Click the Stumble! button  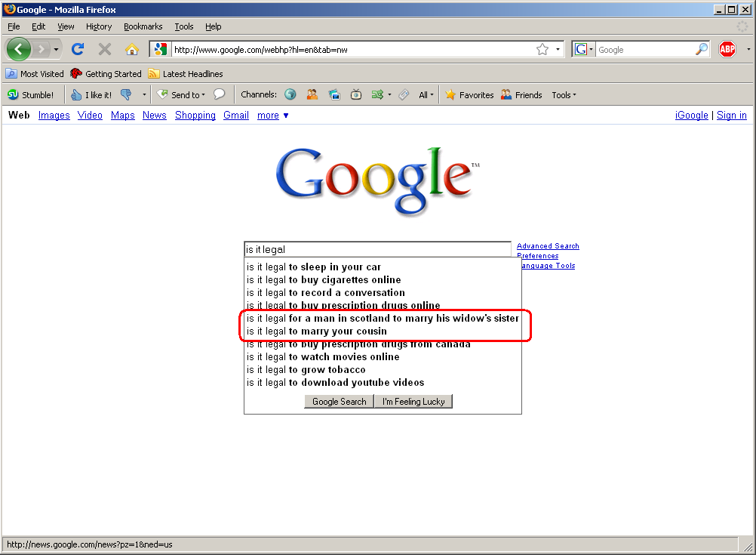click(31, 95)
